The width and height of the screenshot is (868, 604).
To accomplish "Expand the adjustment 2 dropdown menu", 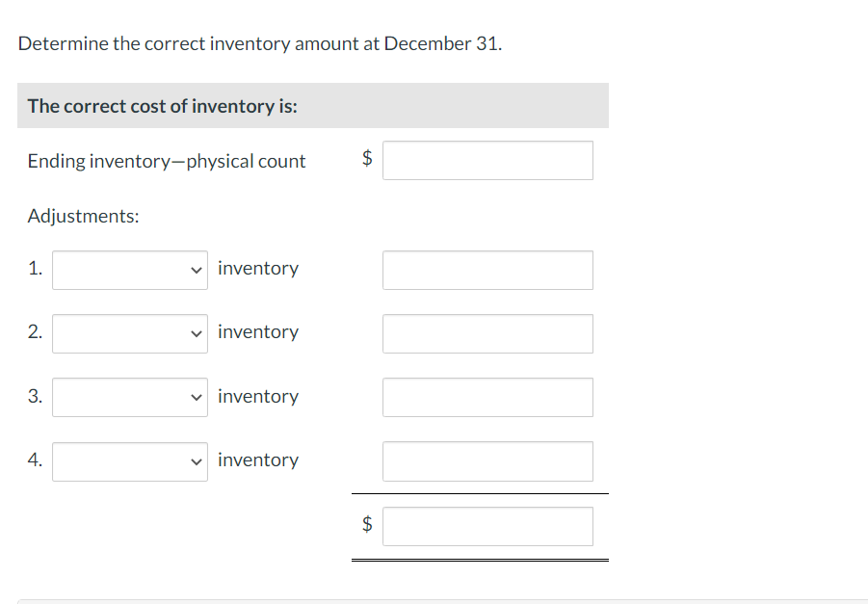I will coord(130,333).
